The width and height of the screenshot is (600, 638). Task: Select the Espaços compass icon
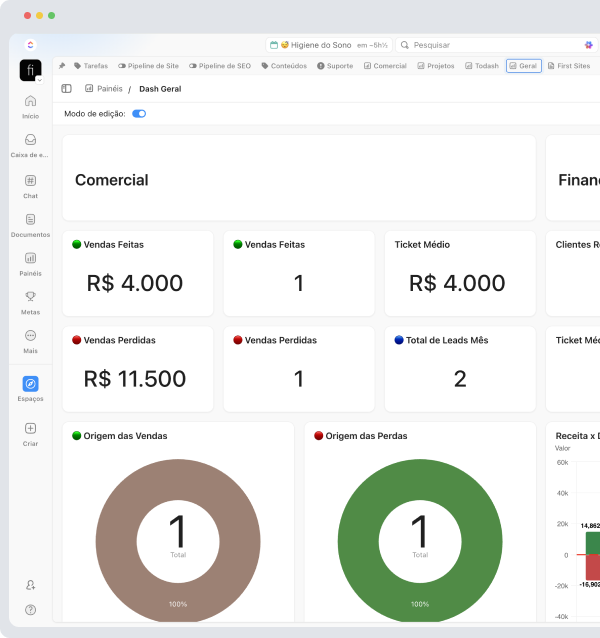(30, 383)
